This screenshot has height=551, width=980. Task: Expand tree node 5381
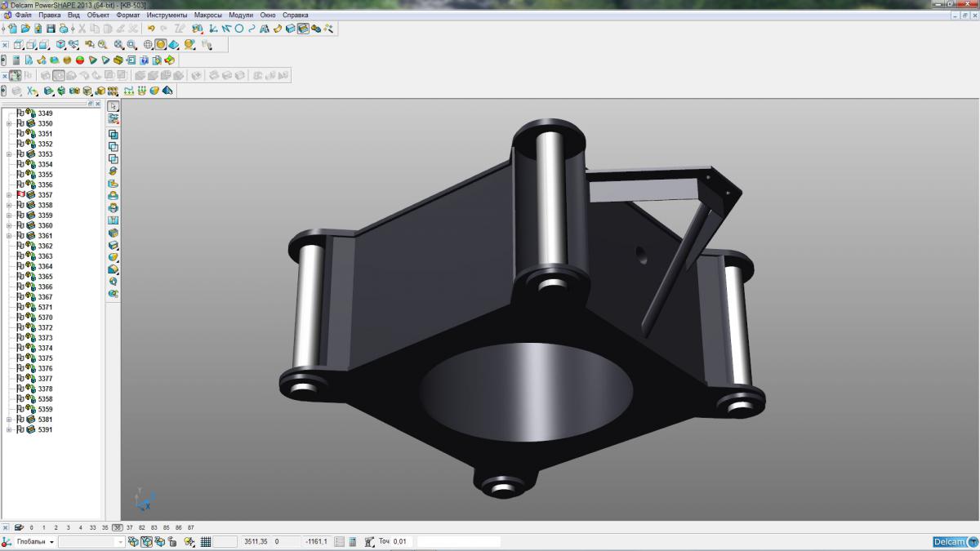[x=9, y=420]
